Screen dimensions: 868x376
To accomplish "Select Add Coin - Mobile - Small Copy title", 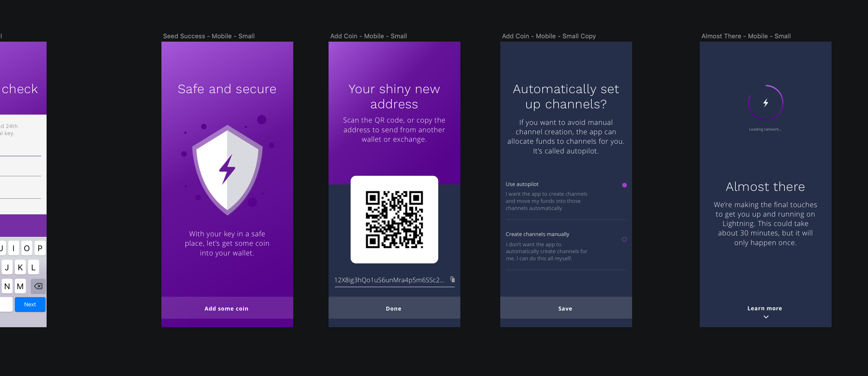I will pyautogui.click(x=549, y=36).
